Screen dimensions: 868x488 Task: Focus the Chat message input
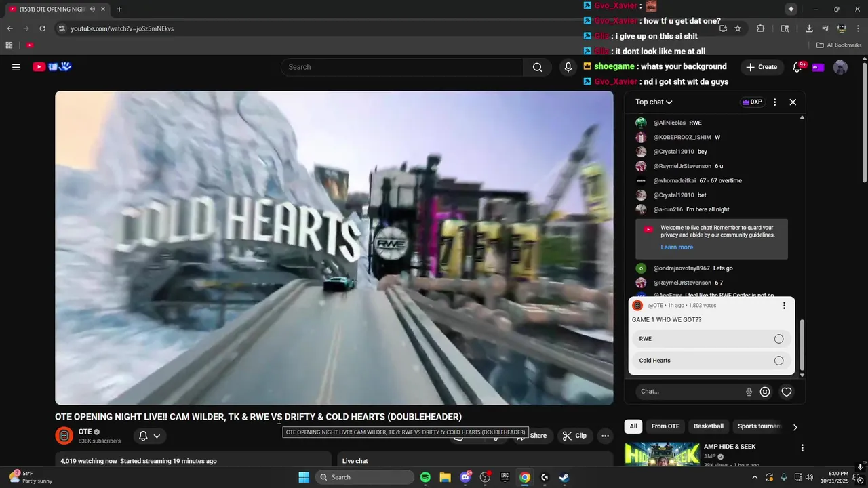click(690, 392)
